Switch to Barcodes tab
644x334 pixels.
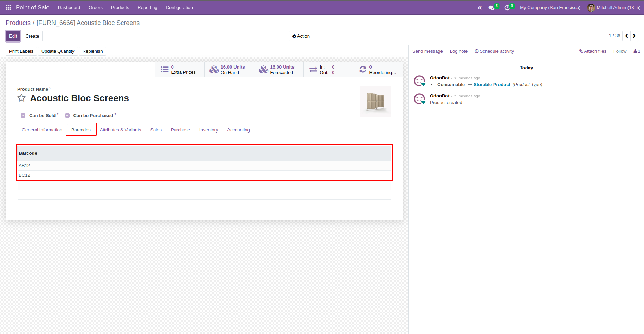[x=81, y=130]
